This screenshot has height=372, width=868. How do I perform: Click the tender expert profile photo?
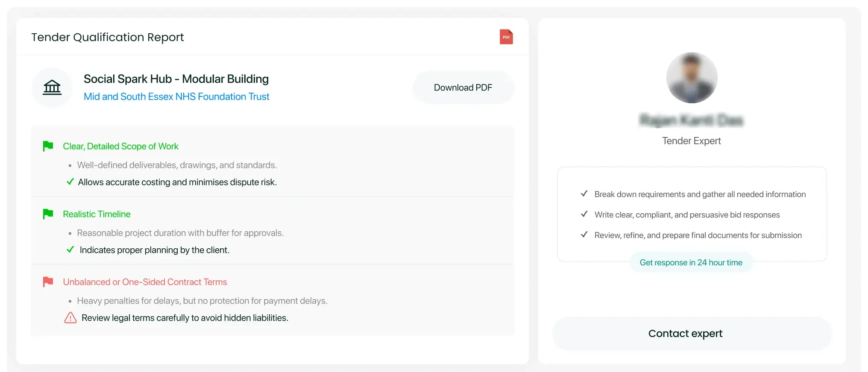click(692, 78)
